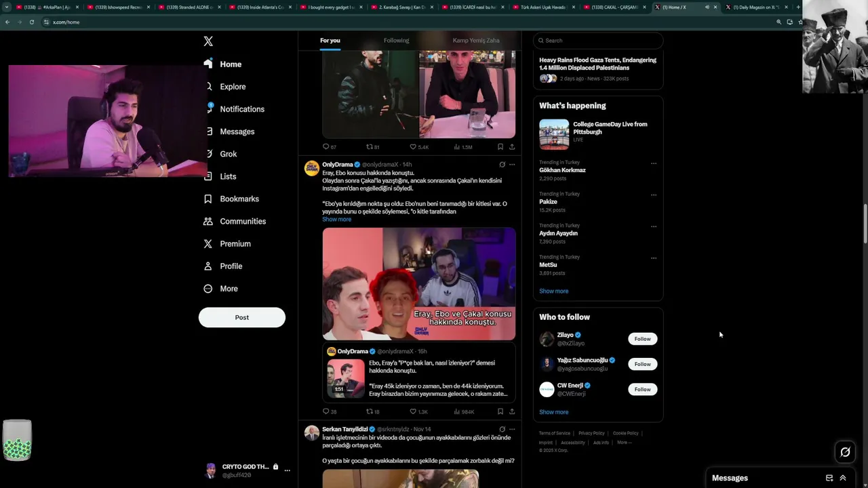
Task: Expand the More menu in sidebar
Action: pyautogui.click(x=221, y=289)
